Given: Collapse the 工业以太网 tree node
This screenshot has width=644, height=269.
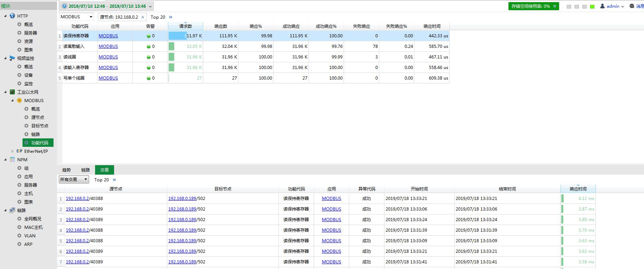Looking at the screenshot, I should (x=5, y=92).
